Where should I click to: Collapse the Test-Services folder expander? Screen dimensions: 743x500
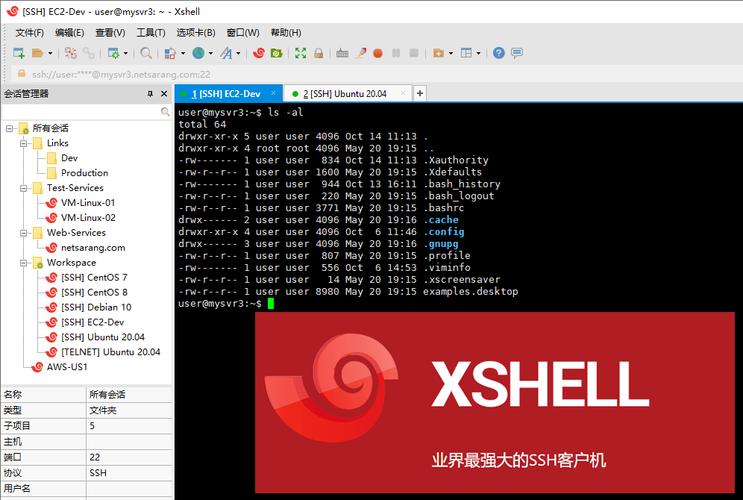23,188
